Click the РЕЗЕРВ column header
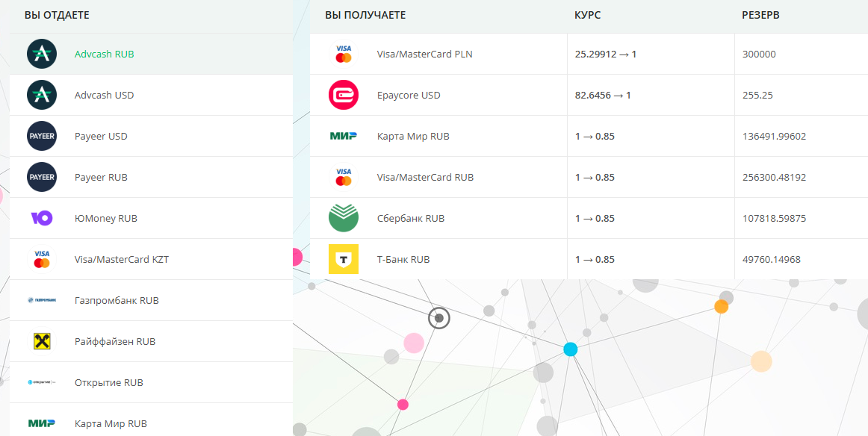868x436 pixels. [x=760, y=16]
